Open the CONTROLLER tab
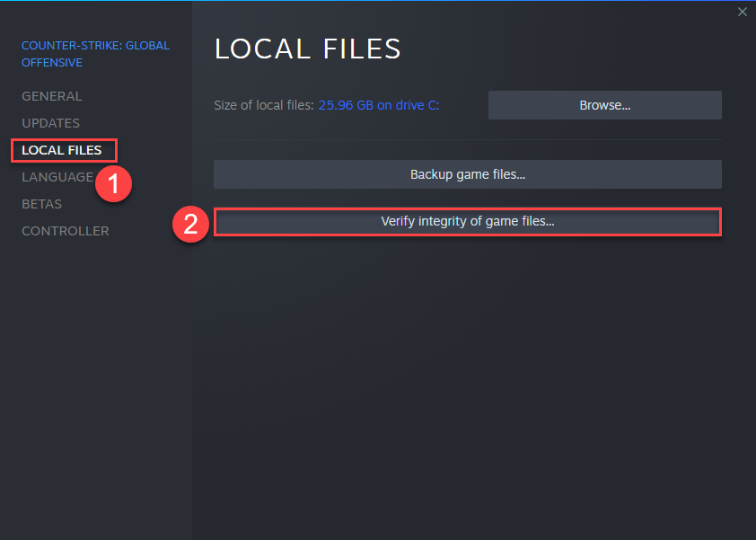Viewport: 756px width, 540px height. 65,231
